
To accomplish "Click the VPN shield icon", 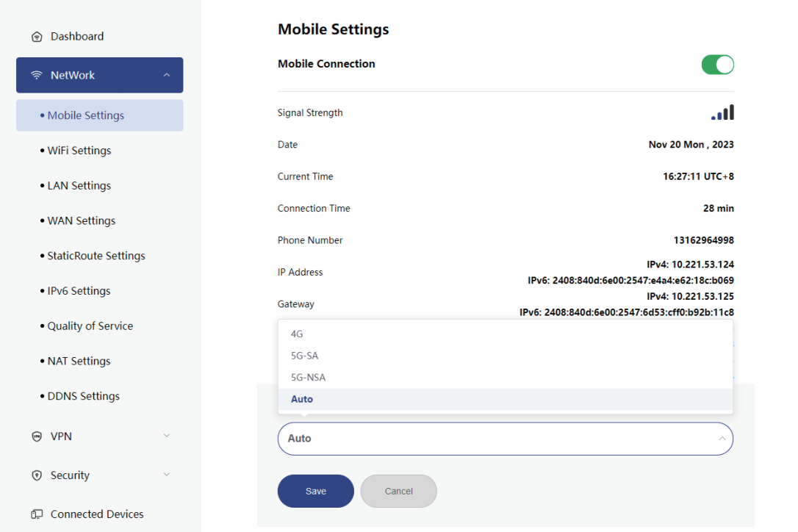I will point(37,436).
